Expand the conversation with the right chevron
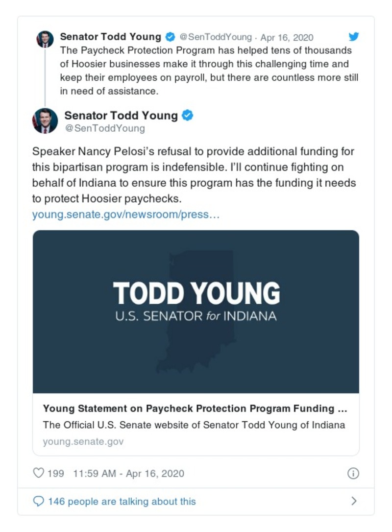 [354, 501]
